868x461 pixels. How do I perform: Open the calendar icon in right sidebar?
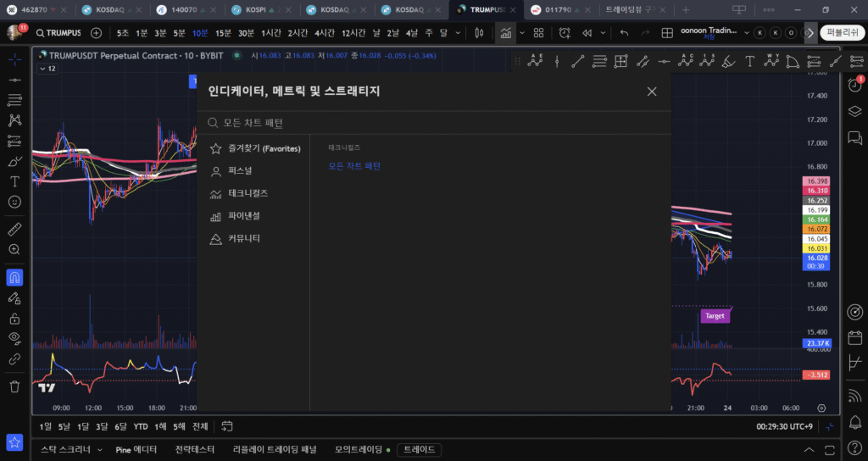click(854, 337)
